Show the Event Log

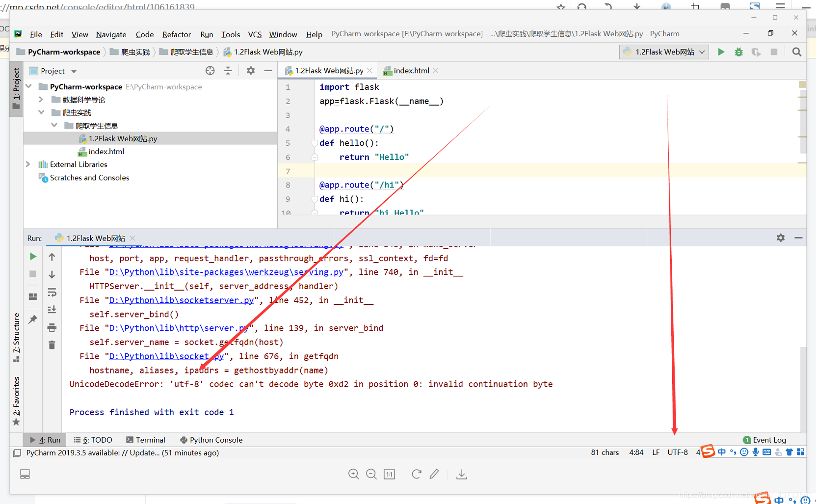764,440
